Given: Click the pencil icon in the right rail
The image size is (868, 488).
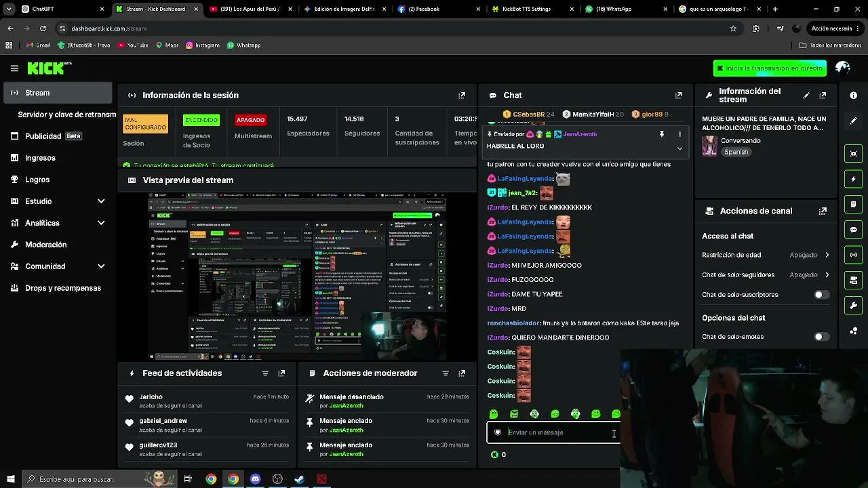Looking at the screenshot, I should coord(853,121).
